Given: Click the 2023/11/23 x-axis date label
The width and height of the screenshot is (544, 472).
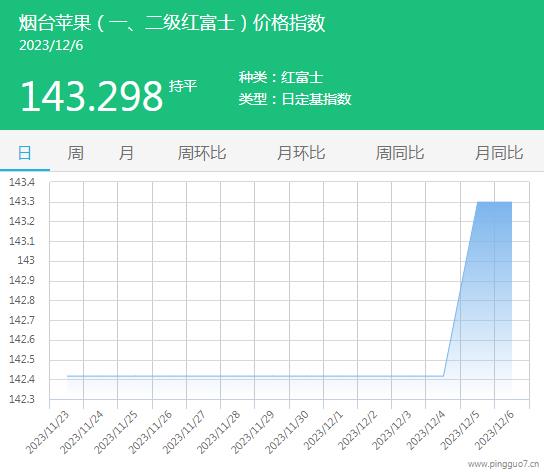Looking at the screenshot, I should coord(48,432).
